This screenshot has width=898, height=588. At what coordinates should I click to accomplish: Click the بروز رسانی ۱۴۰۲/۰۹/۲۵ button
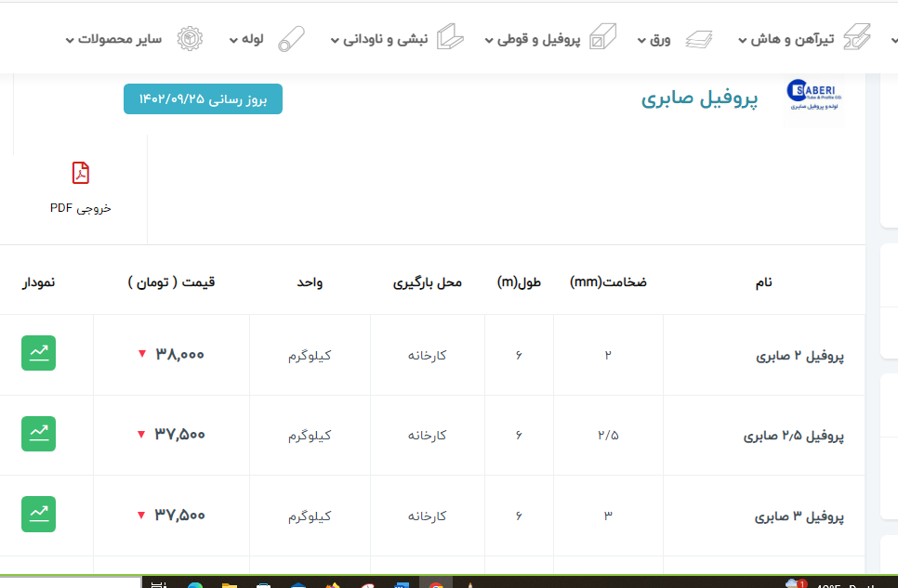pos(203,99)
